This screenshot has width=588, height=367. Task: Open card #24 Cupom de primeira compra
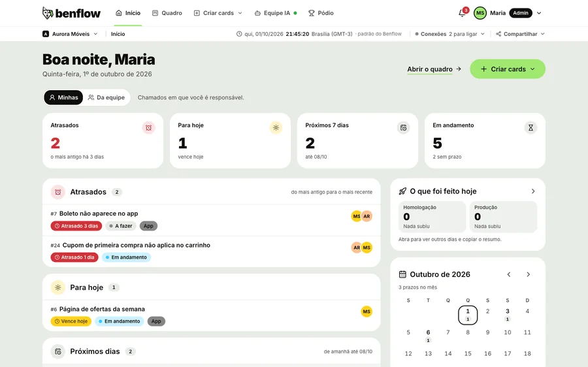coord(212,251)
